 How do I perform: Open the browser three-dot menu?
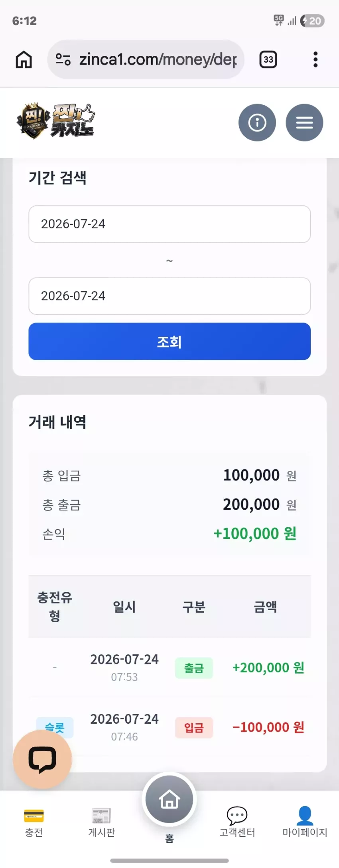coord(315,60)
